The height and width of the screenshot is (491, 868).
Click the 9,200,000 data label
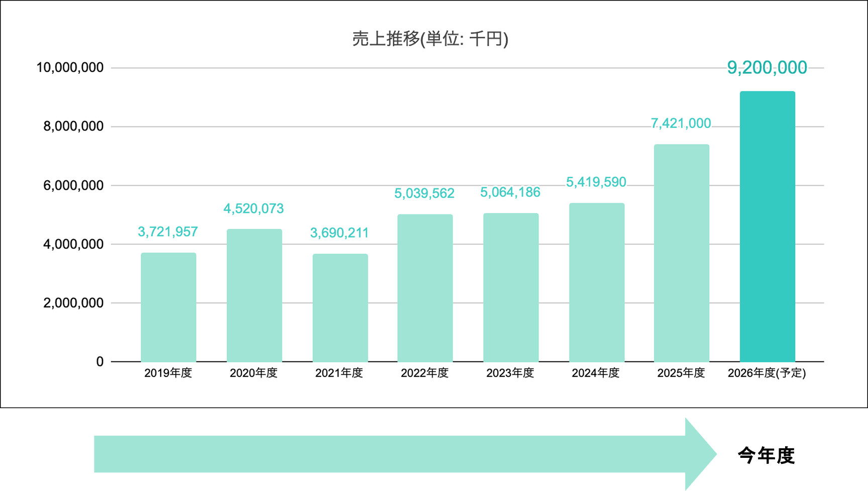(767, 68)
